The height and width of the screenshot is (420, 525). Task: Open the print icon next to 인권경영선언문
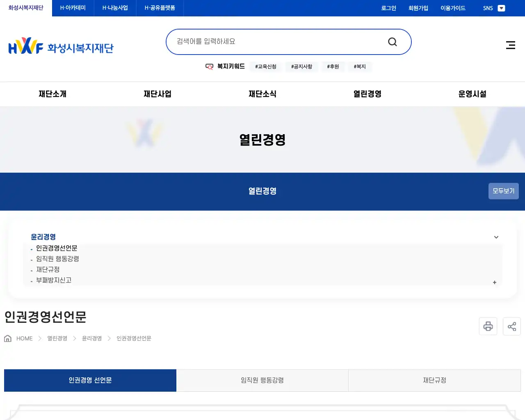pyautogui.click(x=488, y=326)
